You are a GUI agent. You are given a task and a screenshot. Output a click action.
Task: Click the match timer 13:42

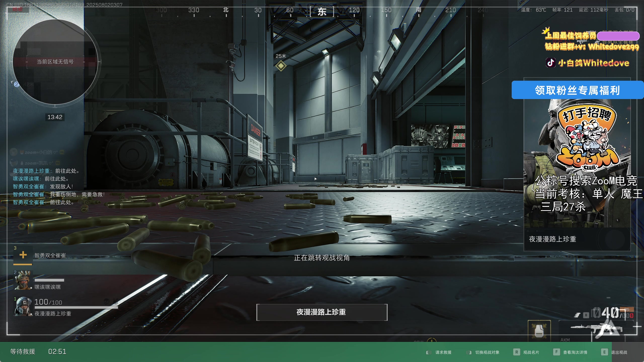click(55, 117)
